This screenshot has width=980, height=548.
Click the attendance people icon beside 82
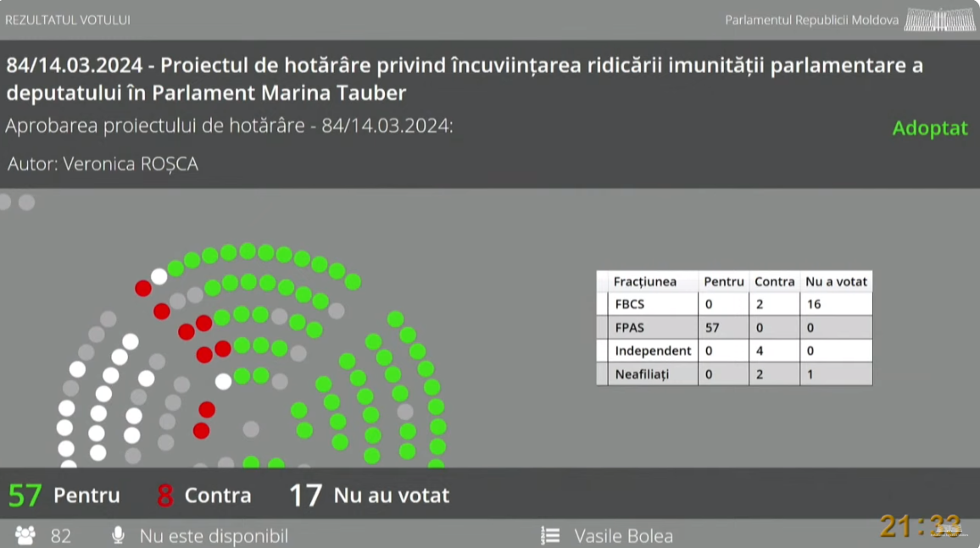pyautogui.click(x=25, y=535)
